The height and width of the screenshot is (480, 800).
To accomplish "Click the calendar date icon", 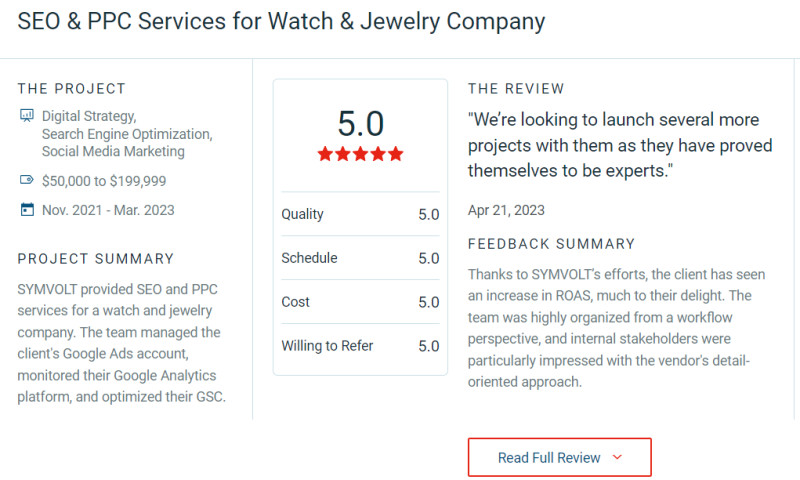I will click(x=27, y=210).
